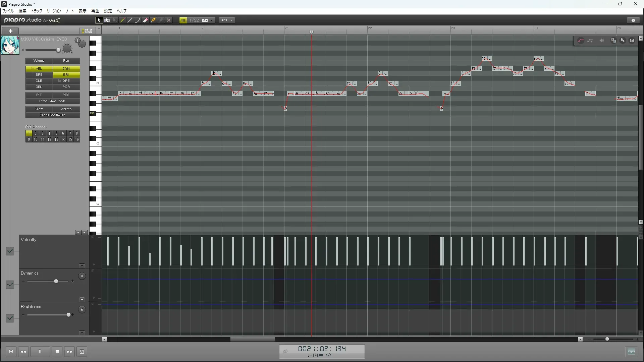Collapse the Brightness lane chevron
This screenshot has height=362, width=644.
point(10,318)
